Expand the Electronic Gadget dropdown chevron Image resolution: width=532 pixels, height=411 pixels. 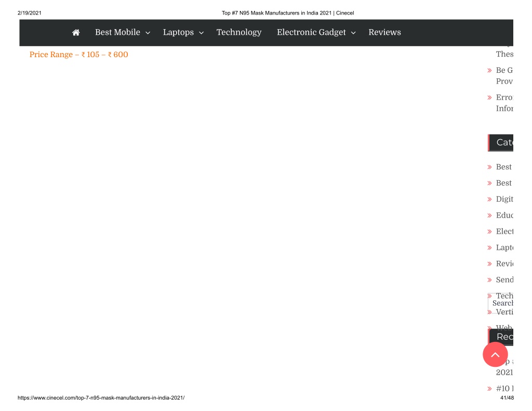click(x=353, y=33)
